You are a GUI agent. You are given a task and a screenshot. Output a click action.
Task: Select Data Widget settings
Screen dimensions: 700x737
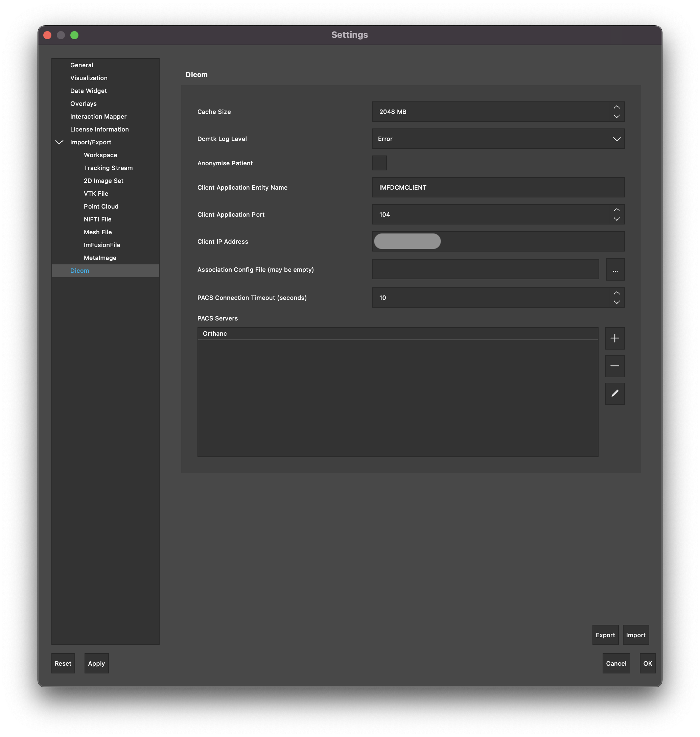point(89,91)
